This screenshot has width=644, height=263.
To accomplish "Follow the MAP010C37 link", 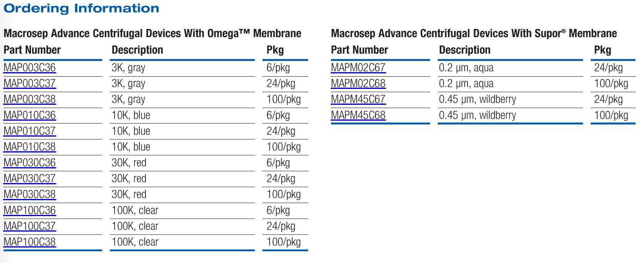I will [30, 131].
